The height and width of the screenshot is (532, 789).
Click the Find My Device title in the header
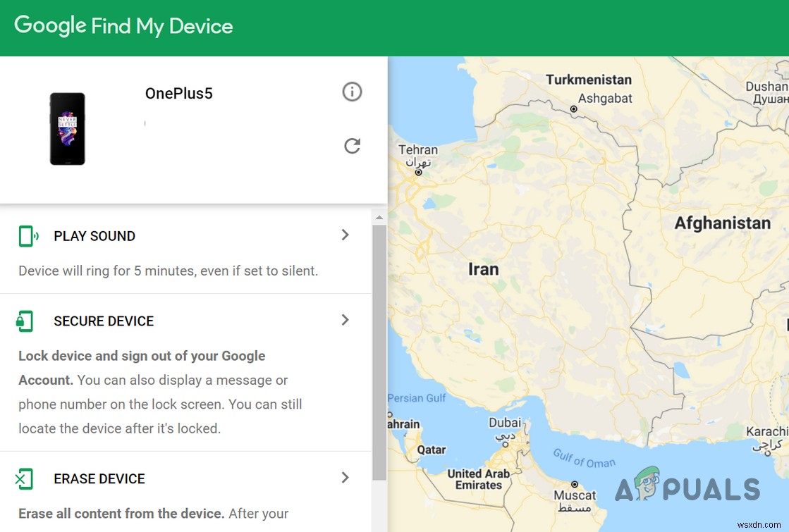161,26
